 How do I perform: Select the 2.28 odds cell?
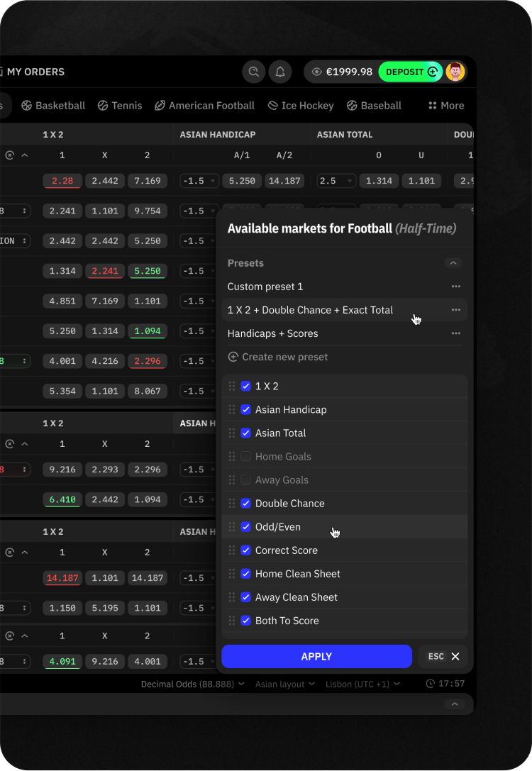[62, 181]
